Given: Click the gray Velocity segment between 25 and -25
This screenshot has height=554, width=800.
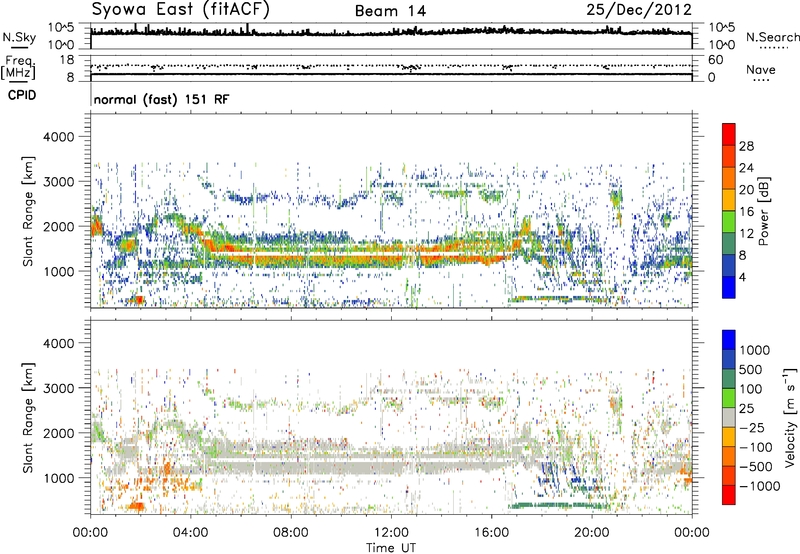Looking at the screenshot, I should pyautogui.click(x=729, y=417).
